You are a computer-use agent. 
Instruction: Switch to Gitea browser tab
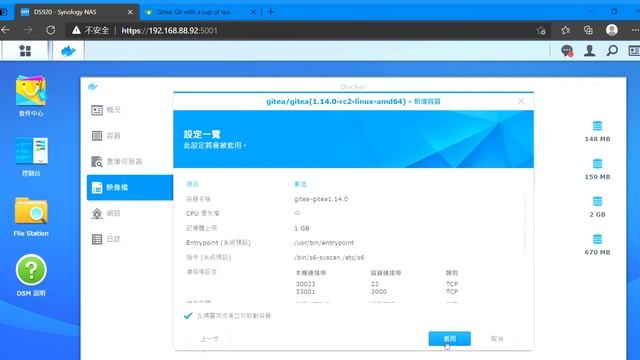(193, 12)
